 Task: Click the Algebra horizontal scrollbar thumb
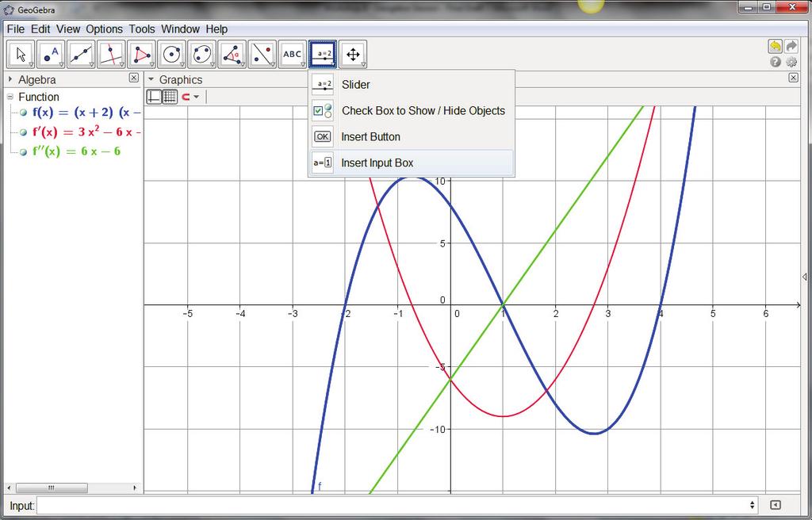pos(52,487)
